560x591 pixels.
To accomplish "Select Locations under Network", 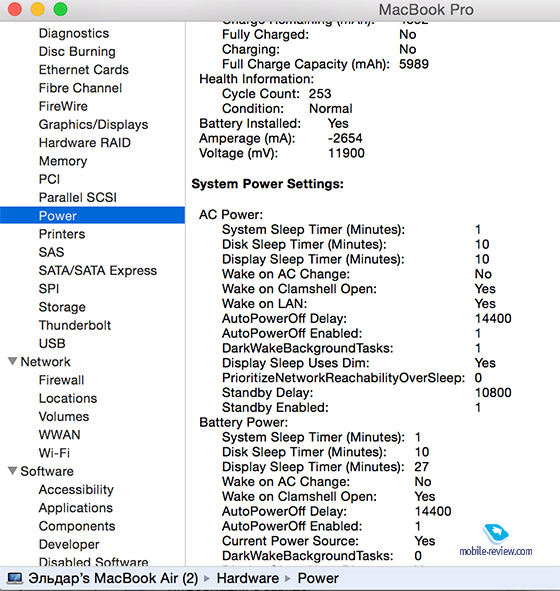I will [x=68, y=398].
